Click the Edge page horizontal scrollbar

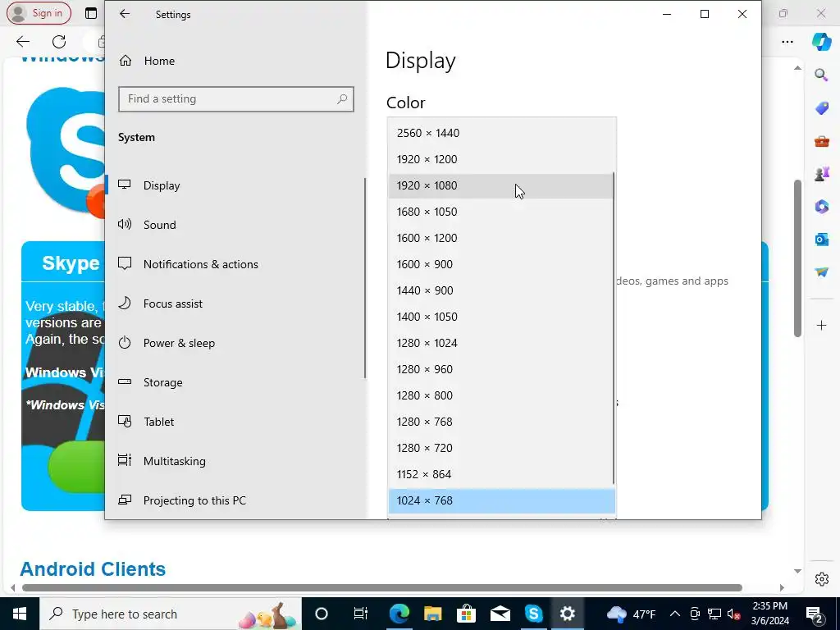pyautogui.click(x=381, y=587)
